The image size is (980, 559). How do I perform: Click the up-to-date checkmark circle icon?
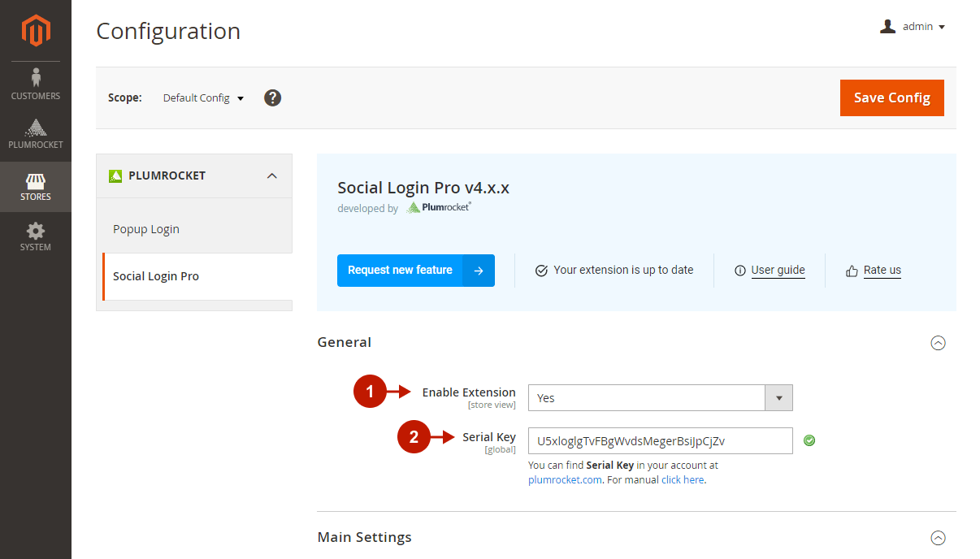click(541, 271)
